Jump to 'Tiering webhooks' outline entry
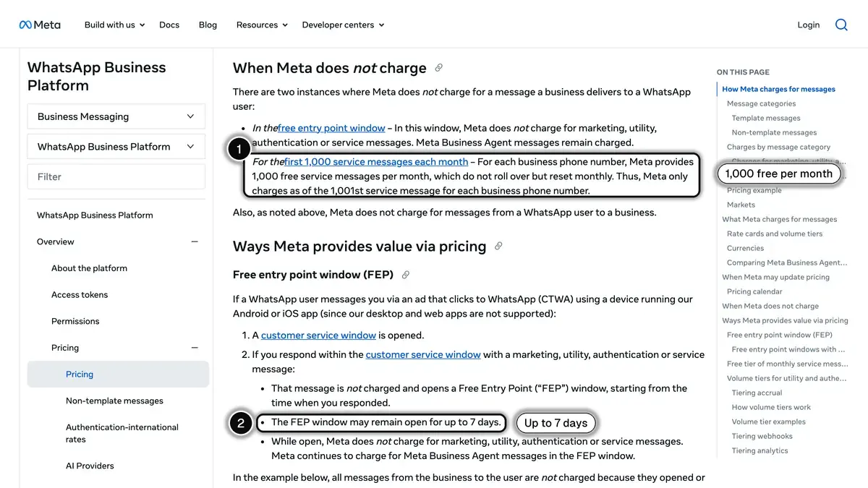 coord(762,436)
